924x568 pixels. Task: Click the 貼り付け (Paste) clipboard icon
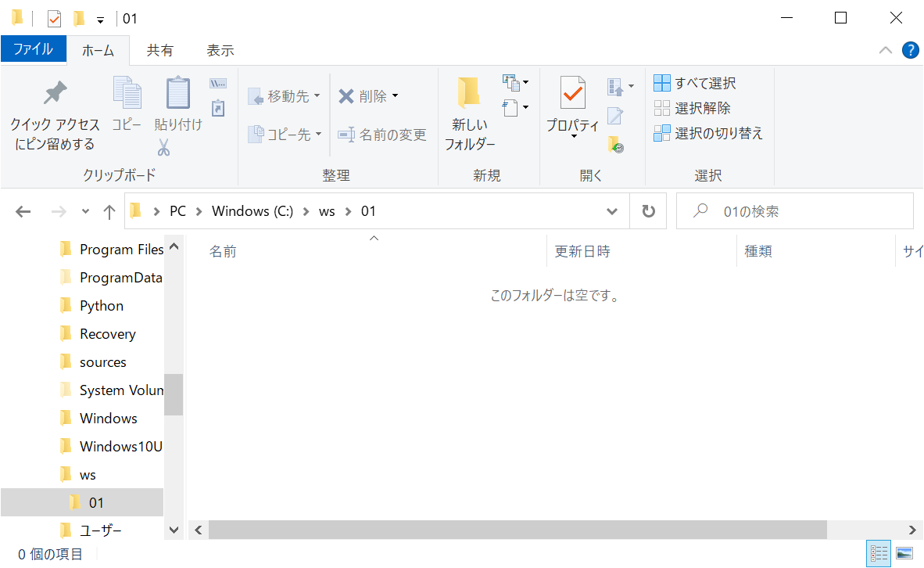click(x=177, y=92)
